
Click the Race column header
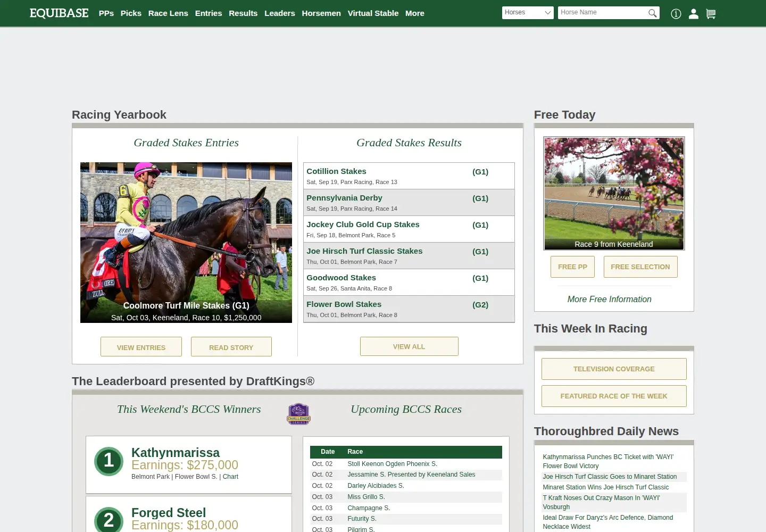pos(355,452)
